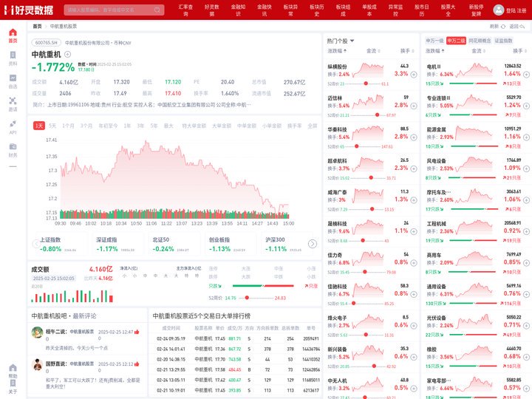
Task: Sort sector list by 换手
Action: point(520,51)
